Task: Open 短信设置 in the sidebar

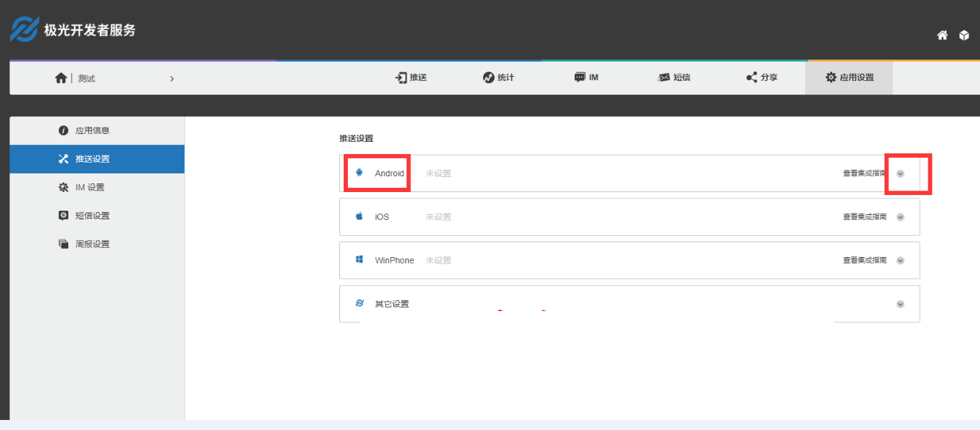Action: 97,216
